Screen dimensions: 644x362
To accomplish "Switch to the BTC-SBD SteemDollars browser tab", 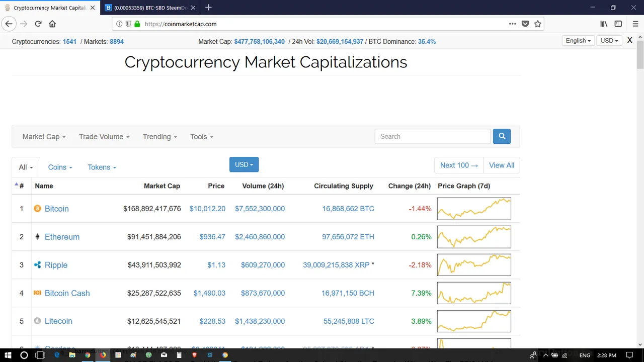I will tap(150, 8).
